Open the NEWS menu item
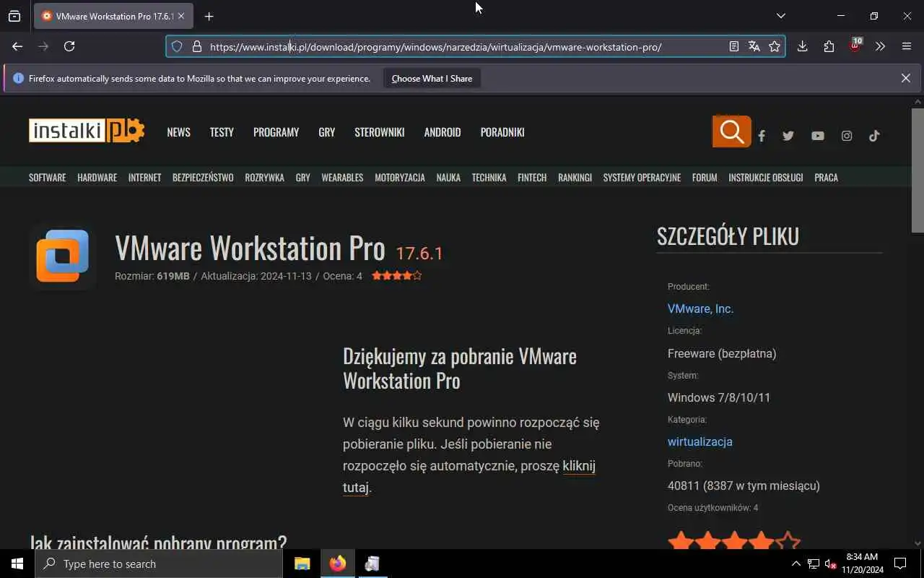 click(178, 132)
